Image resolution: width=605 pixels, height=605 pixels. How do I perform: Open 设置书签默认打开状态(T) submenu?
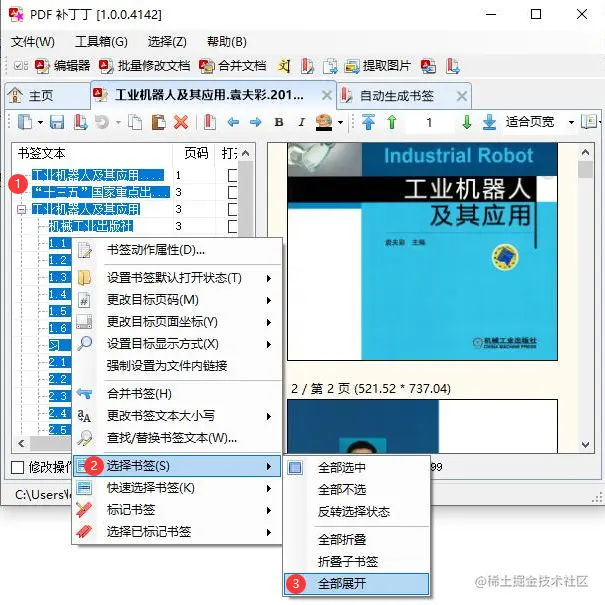[x=177, y=278]
